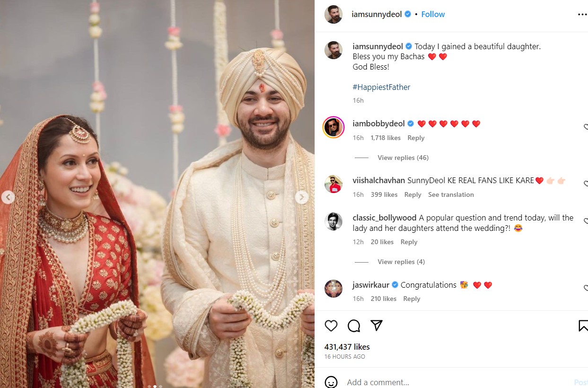Expand View replies (46)
This screenshot has height=388, width=588.
[403, 158]
